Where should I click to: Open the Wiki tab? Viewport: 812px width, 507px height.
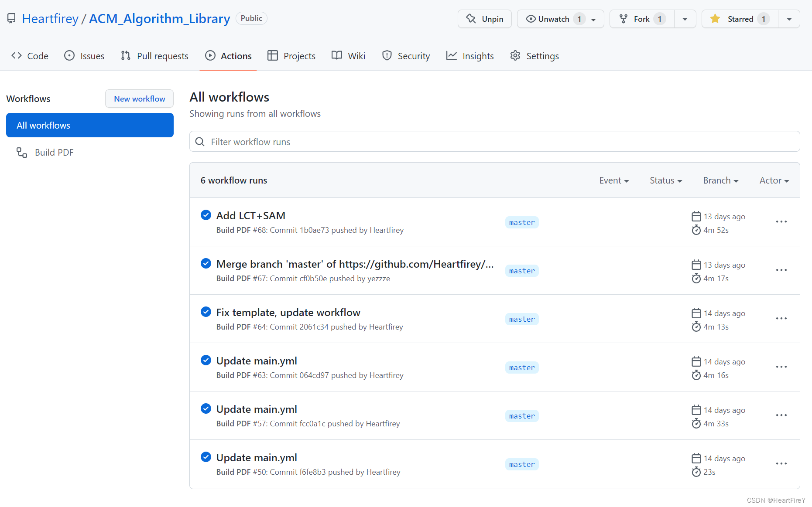(348, 56)
